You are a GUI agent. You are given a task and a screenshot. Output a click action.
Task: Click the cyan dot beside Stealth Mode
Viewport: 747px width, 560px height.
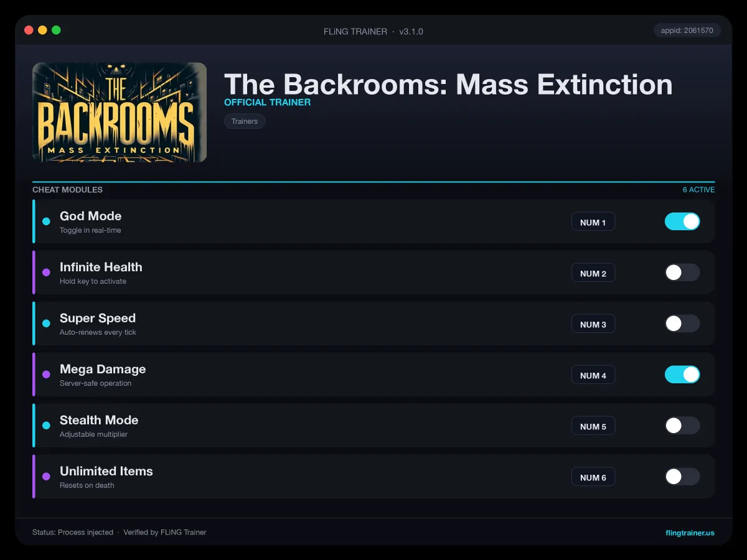click(46, 426)
